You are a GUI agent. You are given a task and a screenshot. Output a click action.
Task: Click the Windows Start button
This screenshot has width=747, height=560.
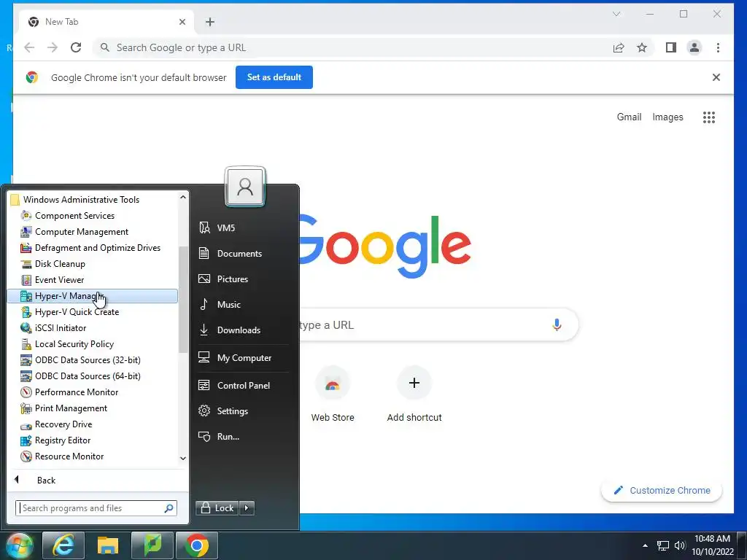tap(19, 545)
